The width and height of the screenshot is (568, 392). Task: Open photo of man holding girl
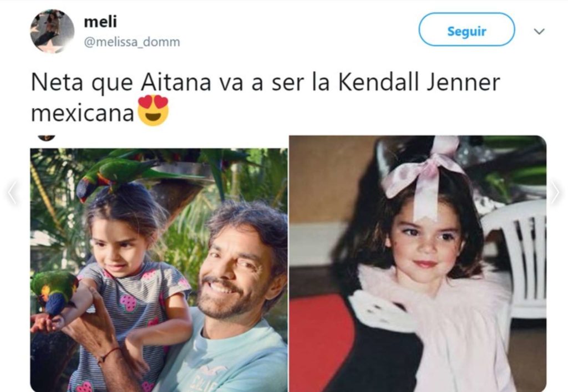pyautogui.click(x=159, y=269)
